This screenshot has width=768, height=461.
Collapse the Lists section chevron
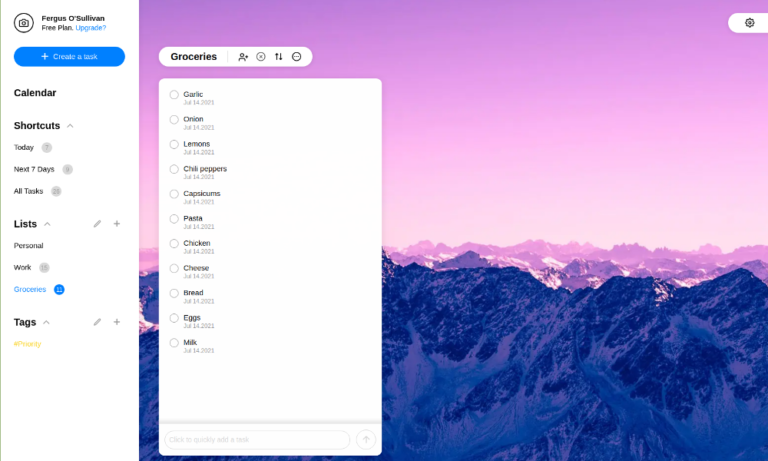(47, 224)
